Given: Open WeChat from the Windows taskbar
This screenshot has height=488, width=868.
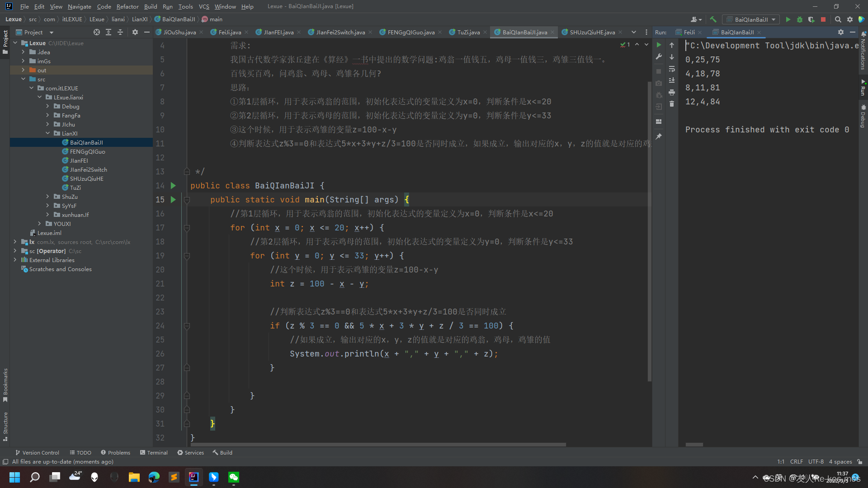Looking at the screenshot, I should [234, 477].
